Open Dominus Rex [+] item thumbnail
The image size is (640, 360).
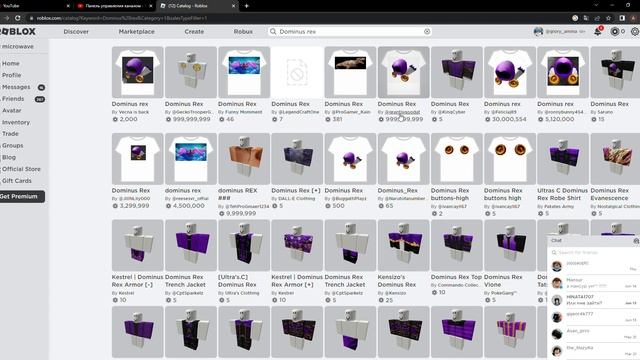pyautogui.click(x=297, y=158)
